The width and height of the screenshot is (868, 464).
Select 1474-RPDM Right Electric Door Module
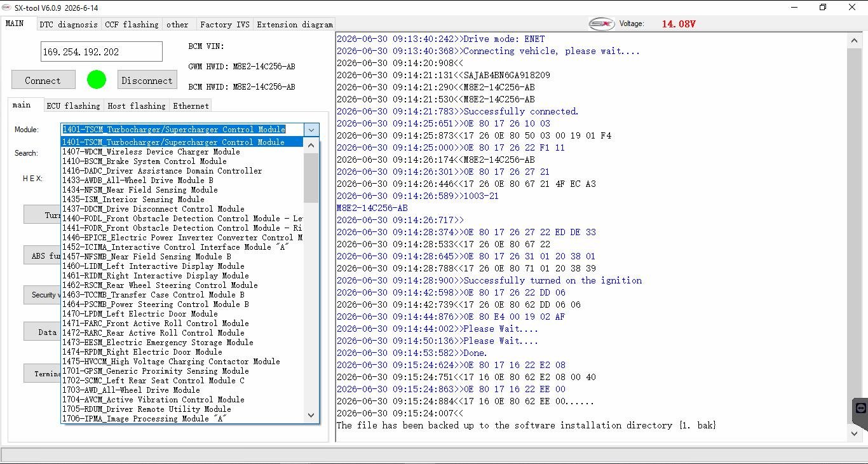pos(182,352)
